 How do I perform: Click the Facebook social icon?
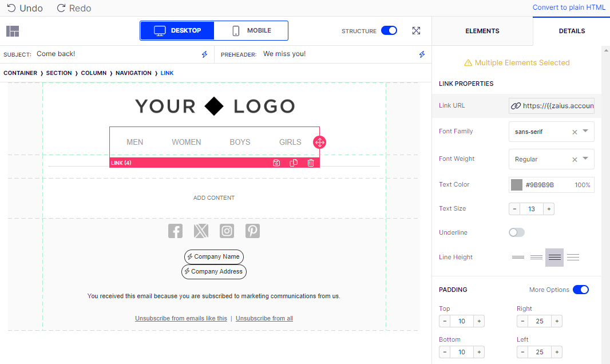[x=175, y=231]
